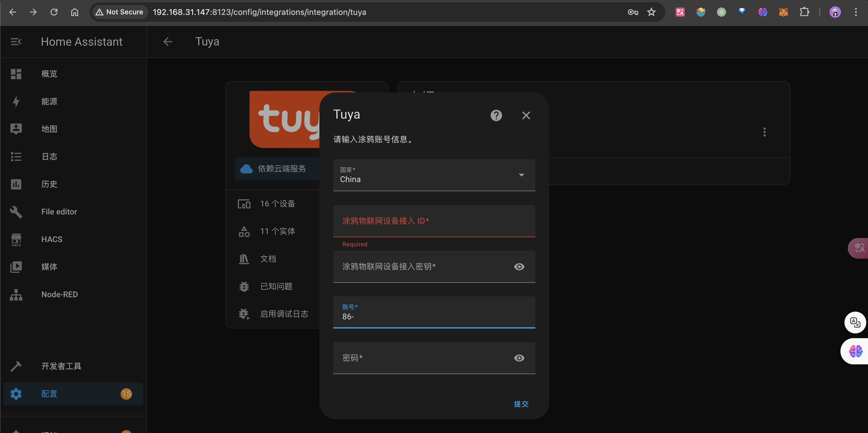The image size is (868, 433).
Task: Open 已知问题 from the Tuya menu
Action: pyautogui.click(x=277, y=286)
